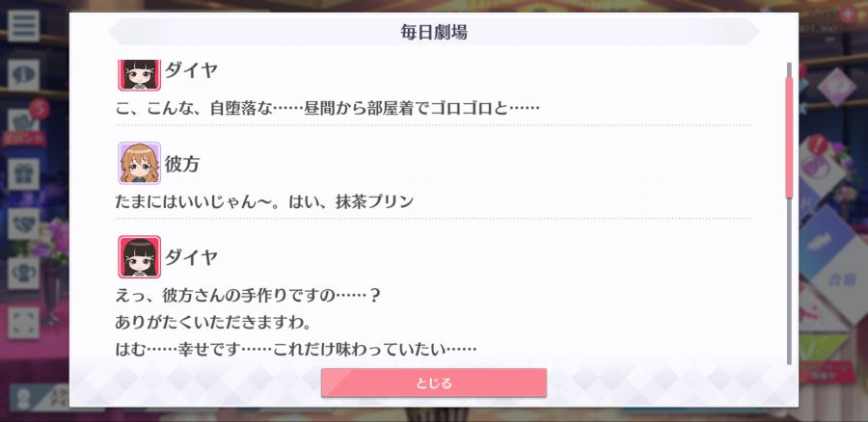Click the 毎日劇場 title header
The width and height of the screenshot is (868, 422).
(433, 32)
